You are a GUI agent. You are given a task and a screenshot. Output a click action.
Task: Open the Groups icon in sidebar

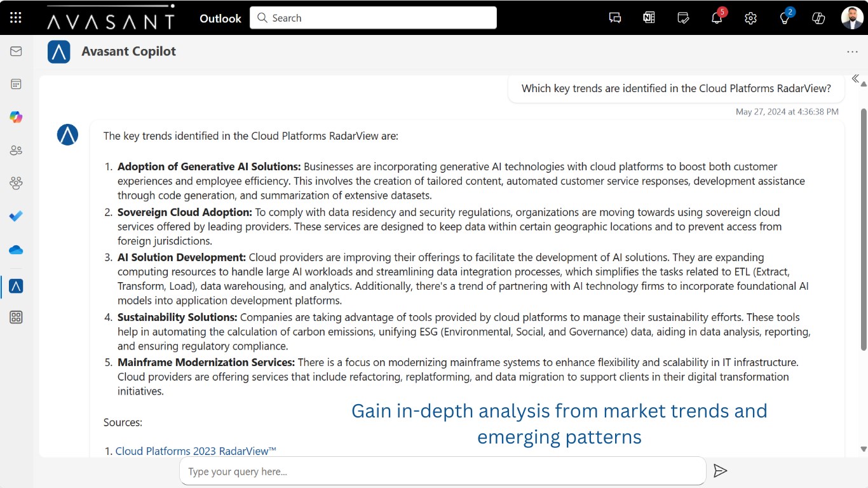click(x=16, y=184)
